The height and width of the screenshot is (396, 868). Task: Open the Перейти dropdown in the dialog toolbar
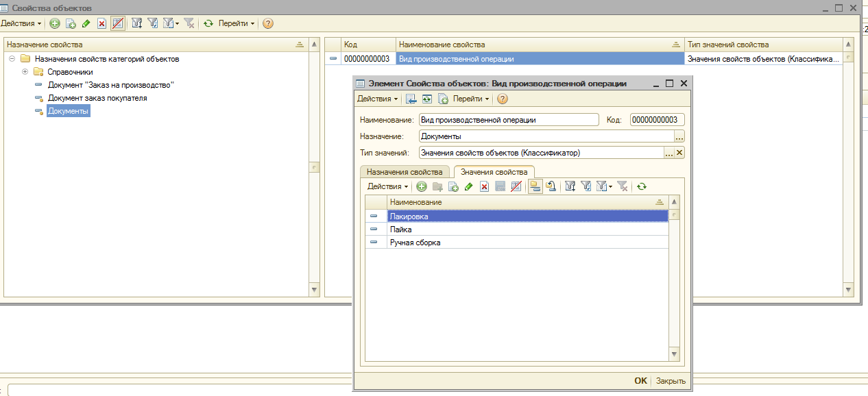pyautogui.click(x=470, y=99)
